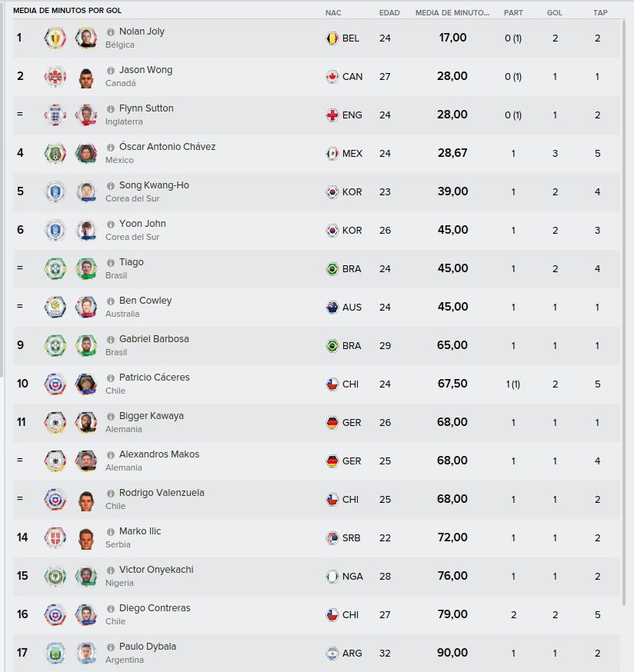
Task: Sort by the GOL column header
Action: (x=554, y=13)
